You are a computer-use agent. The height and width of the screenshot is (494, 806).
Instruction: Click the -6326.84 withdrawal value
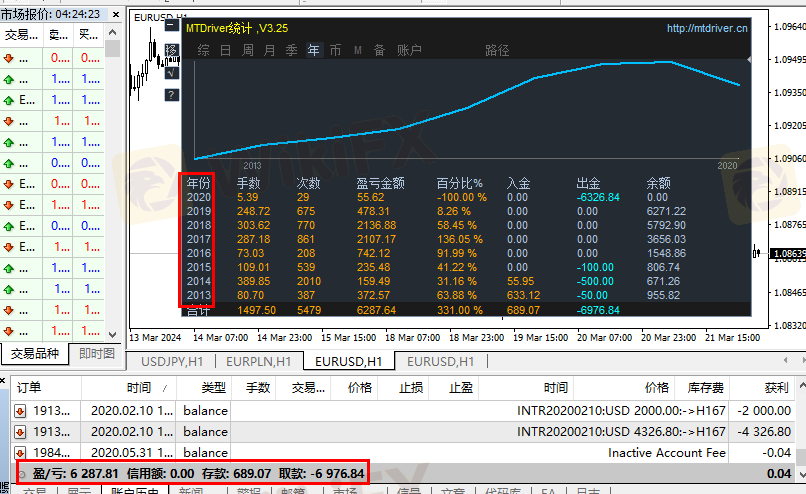click(x=598, y=197)
